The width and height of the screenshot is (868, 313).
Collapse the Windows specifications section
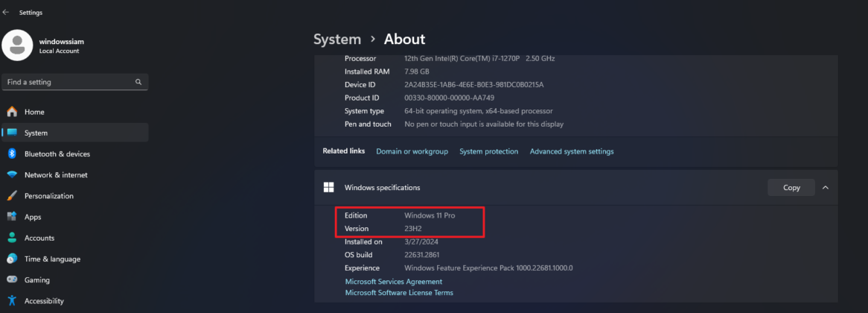click(826, 188)
